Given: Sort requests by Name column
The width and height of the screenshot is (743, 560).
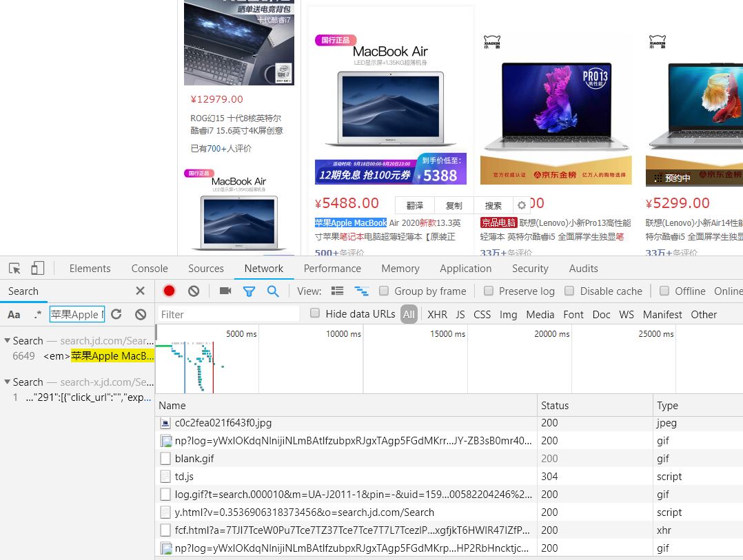Looking at the screenshot, I should [346, 405].
